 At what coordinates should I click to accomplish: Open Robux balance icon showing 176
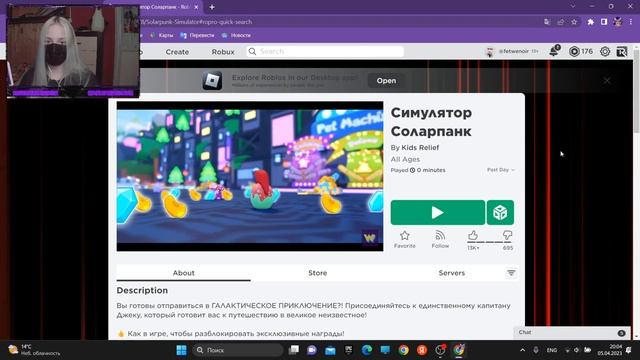[x=574, y=51]
